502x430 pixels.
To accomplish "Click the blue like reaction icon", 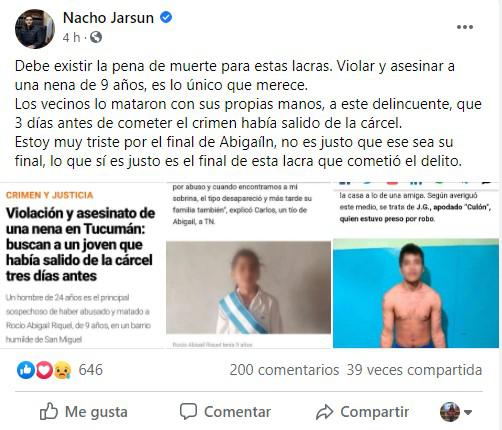I will 26,370.
